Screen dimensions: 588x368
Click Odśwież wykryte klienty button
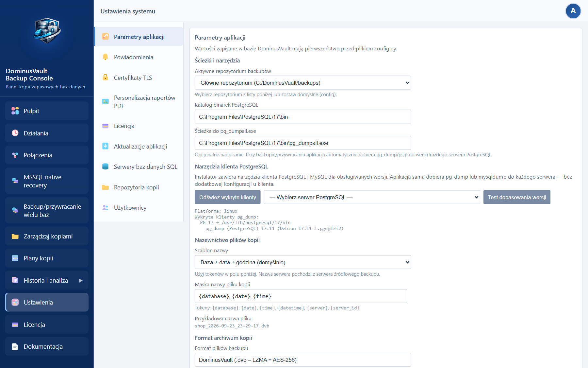pyautogui.click(x=228, y=197)
